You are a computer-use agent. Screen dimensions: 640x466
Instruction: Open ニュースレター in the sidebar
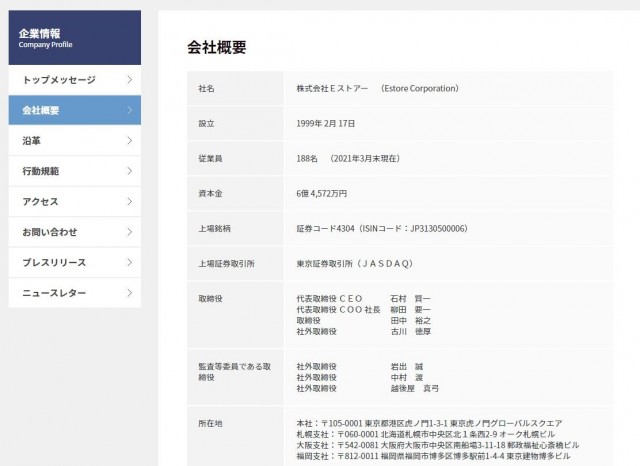click(75, 293)
